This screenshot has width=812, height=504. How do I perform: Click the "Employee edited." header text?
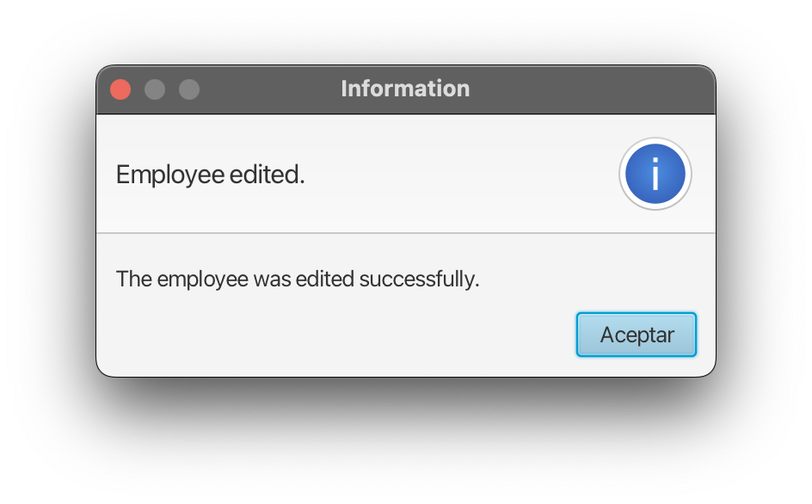(210, 175)
